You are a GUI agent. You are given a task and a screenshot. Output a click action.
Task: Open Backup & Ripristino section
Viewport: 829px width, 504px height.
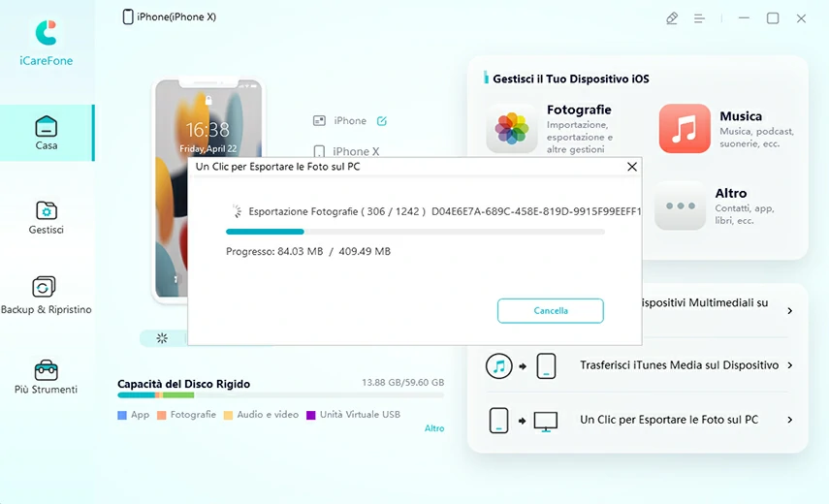46,296
